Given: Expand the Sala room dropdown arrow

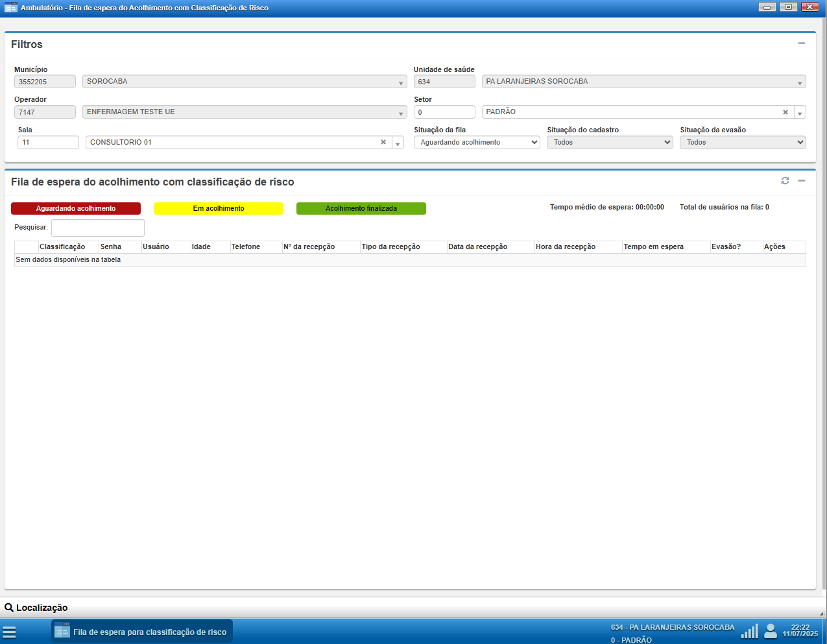Looking at the screenshot, I should tap(398, 143).
